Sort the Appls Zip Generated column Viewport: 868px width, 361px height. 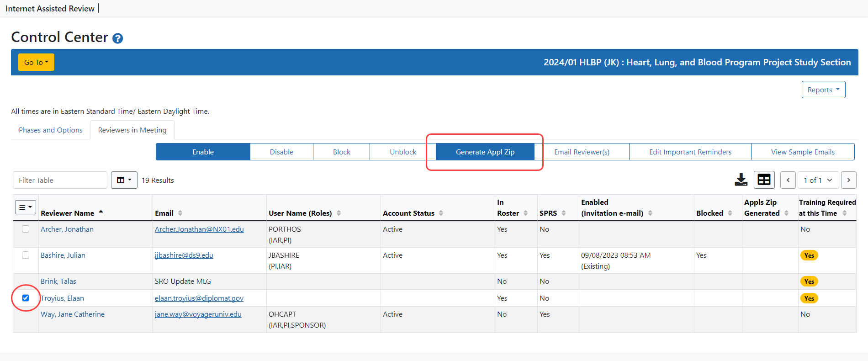coord(786,213)
